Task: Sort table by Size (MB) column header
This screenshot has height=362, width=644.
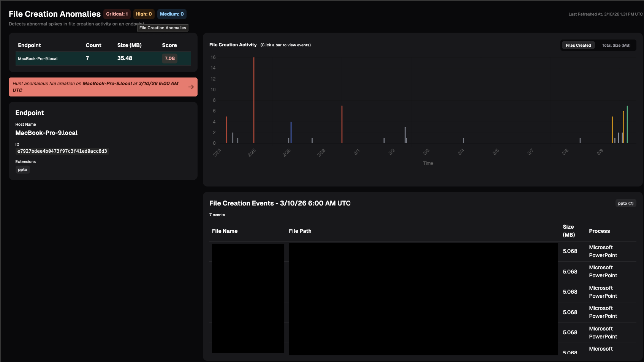Action: point(130,45)
